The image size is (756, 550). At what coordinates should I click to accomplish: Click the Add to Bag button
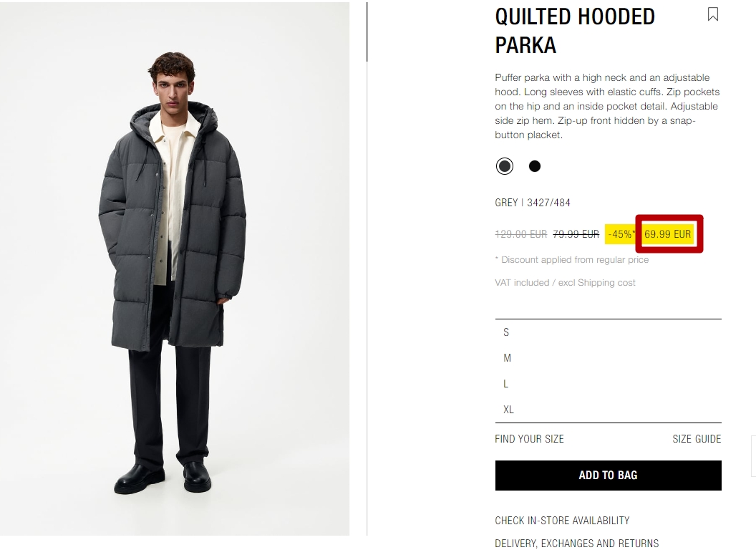click(608, 476)
